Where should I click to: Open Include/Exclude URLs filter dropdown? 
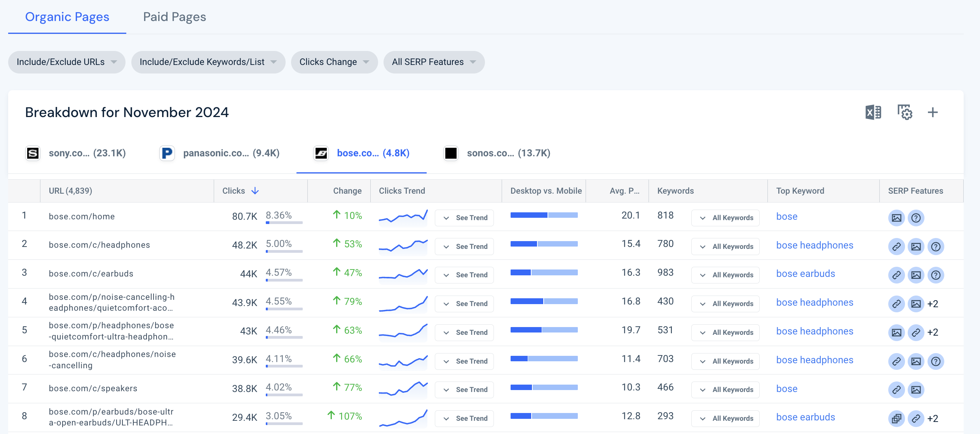click(67, 62)
